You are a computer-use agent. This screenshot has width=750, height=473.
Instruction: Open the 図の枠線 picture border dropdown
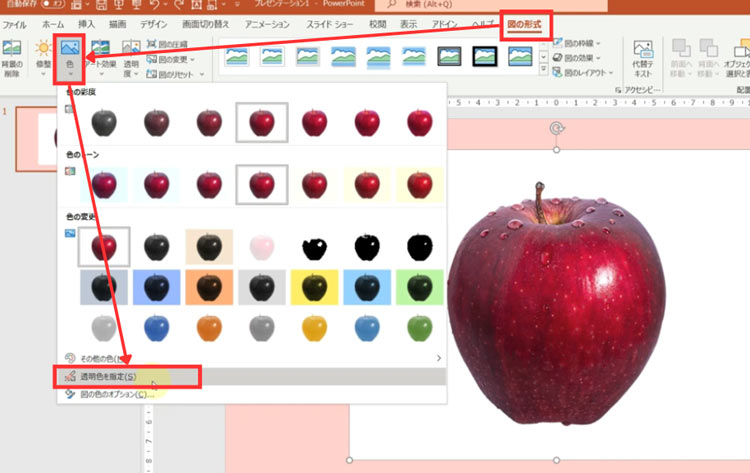point(577,44)
